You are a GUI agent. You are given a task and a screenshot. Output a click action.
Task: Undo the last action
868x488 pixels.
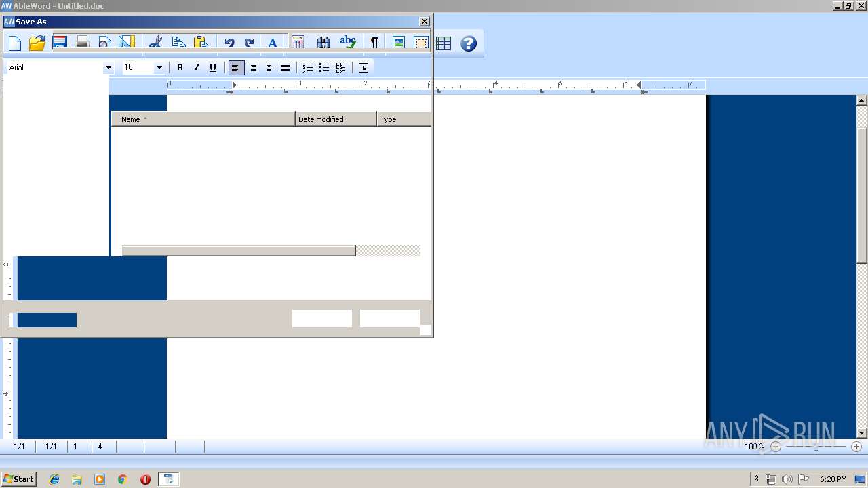pyautogui.click(x=229, y=43)
